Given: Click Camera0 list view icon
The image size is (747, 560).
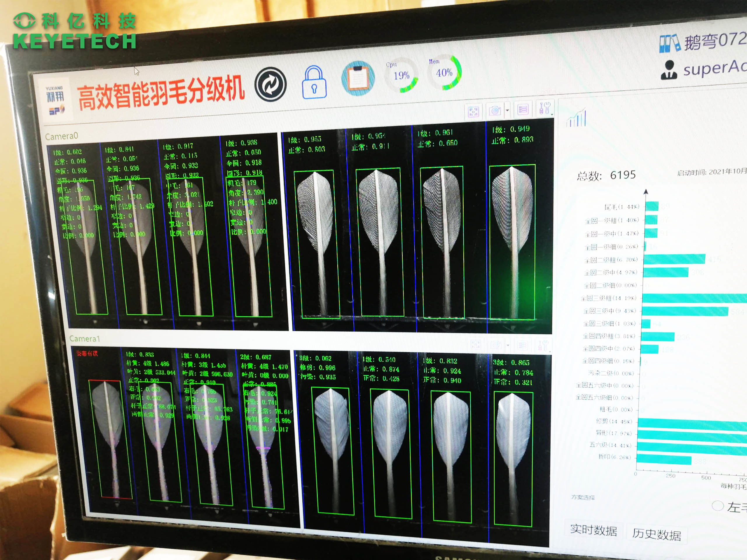Looking at the screenshot, I should (x=523, y=109).
